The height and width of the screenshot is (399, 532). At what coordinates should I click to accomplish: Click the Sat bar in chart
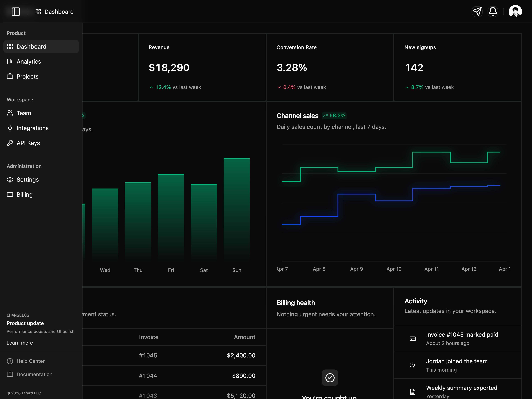tap(204, 222)
